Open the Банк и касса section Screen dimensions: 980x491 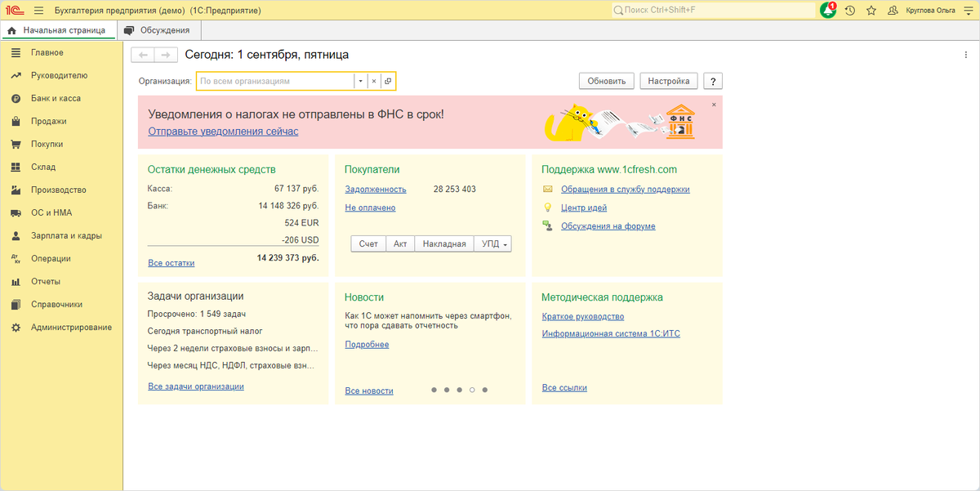click(x=56, y=98)
